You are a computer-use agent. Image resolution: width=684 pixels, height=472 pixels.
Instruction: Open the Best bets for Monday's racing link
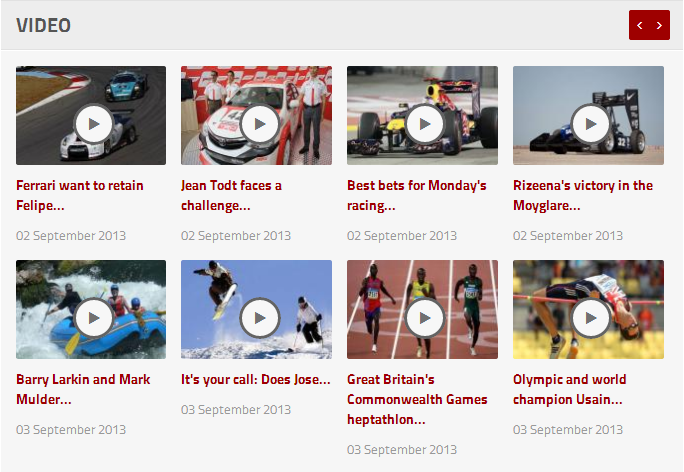tap(417, 195)
